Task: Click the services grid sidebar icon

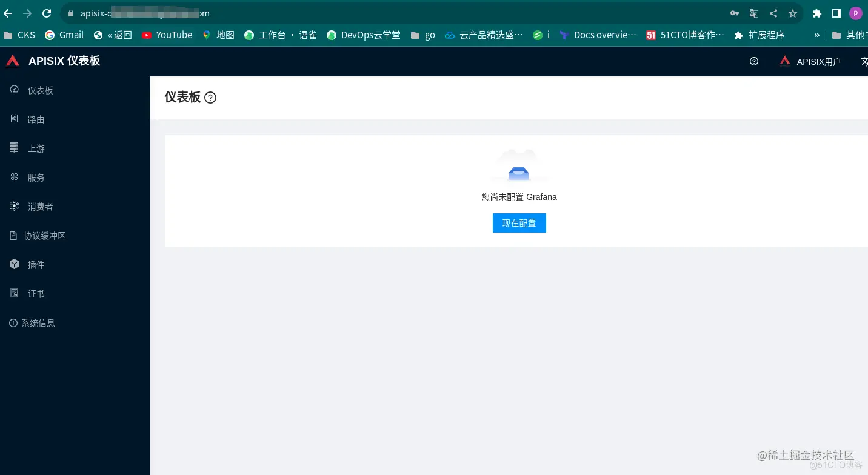Action: click(14, 177)
